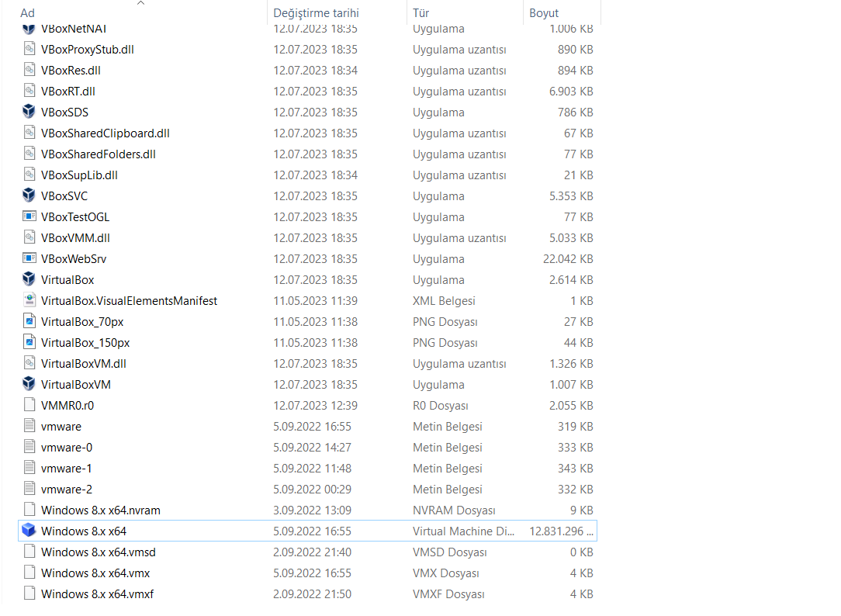The image size is (841, 616).
Task: Select the VBoxSDS file name
Action: point(65,112)
